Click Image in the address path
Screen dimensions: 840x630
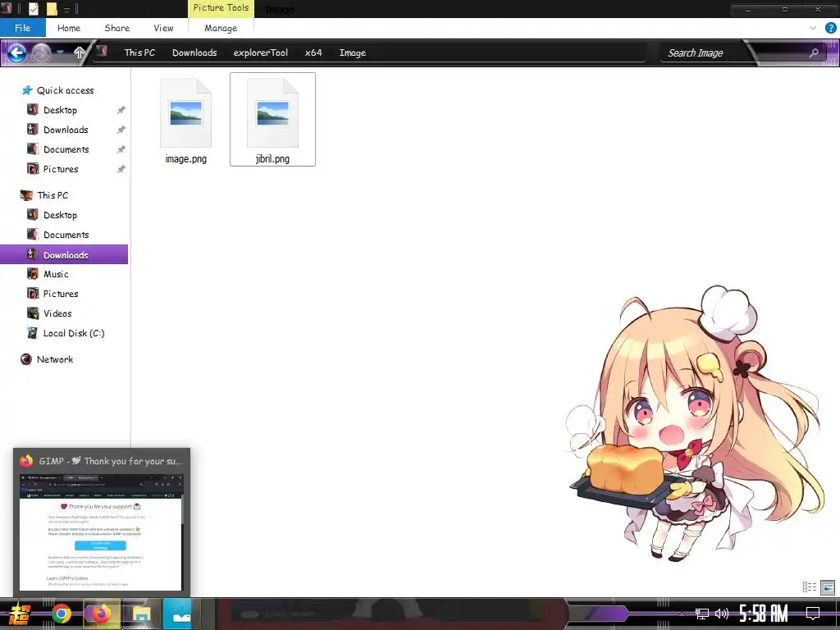point(353,52)
